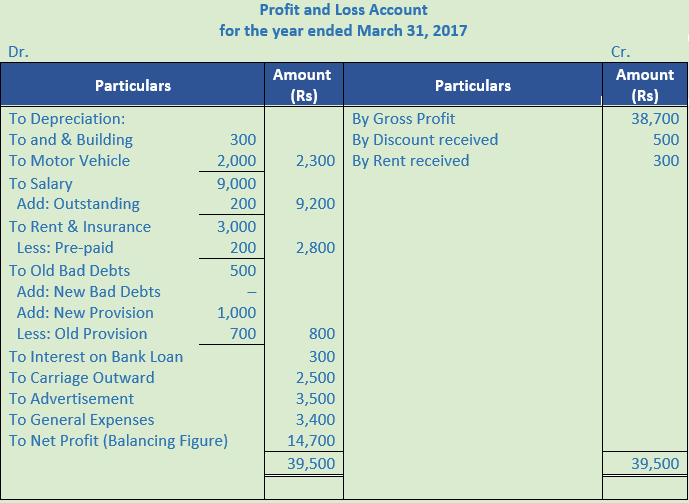Select the To Motor Vehicle entry
The width and height of the screenshot is (689, 503).
point(69,160)
